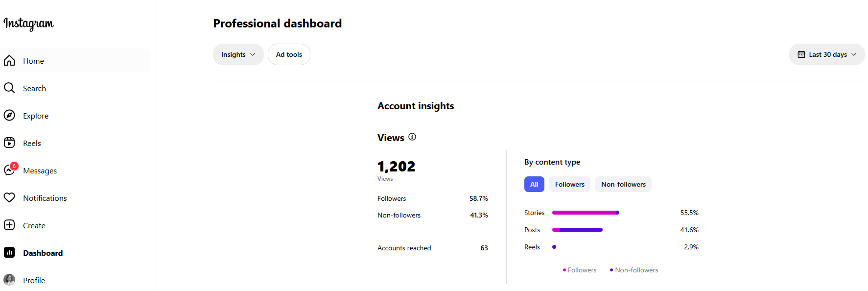Open Notifications heart icon

click(x=9, y=198)
